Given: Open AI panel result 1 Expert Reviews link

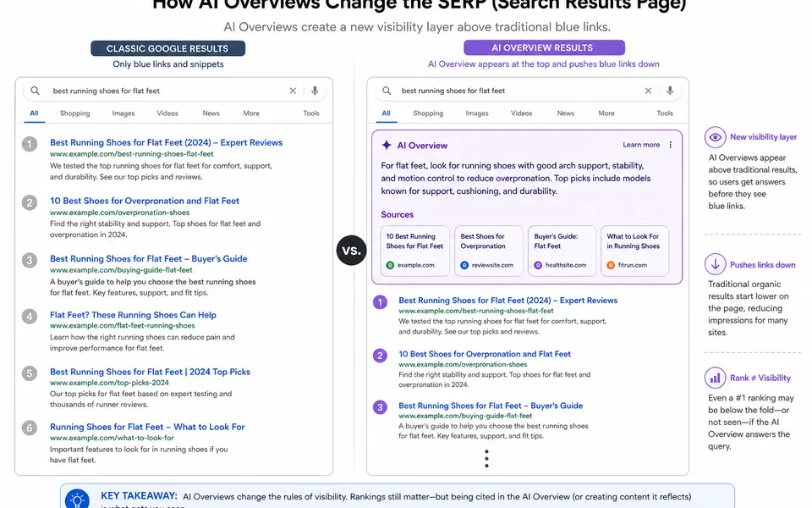Looking at the screenshot, I should [x=508, y=300].
